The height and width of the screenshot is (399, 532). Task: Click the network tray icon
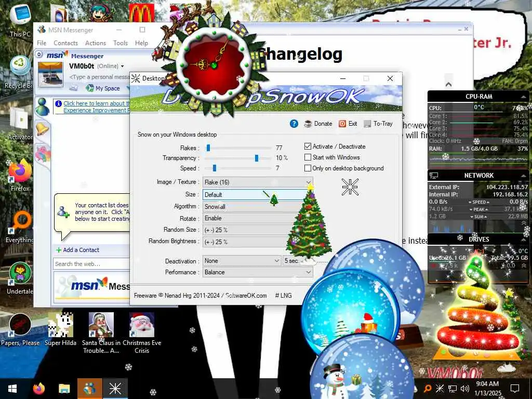pos(453,389)
